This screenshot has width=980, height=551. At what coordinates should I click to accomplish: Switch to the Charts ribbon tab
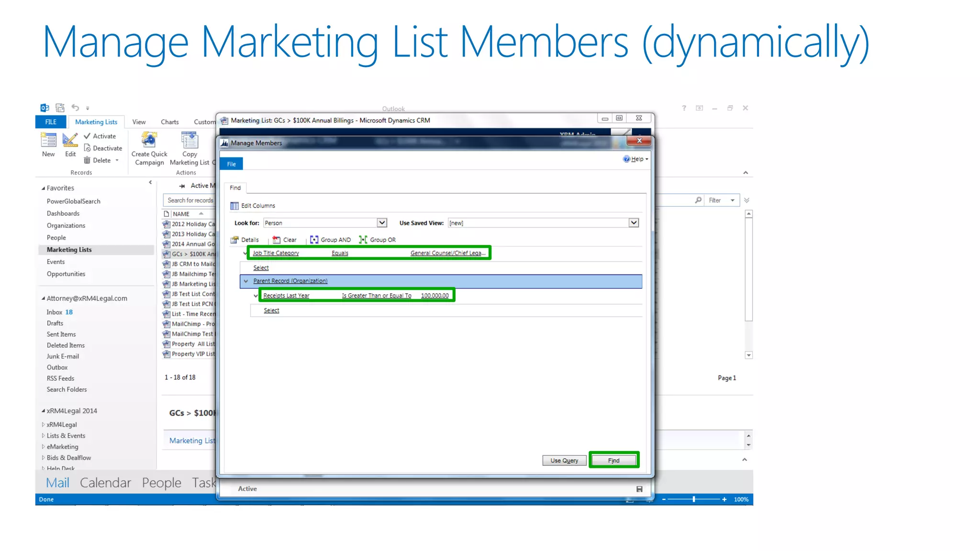pyautogui.click(x=169, y=122)
